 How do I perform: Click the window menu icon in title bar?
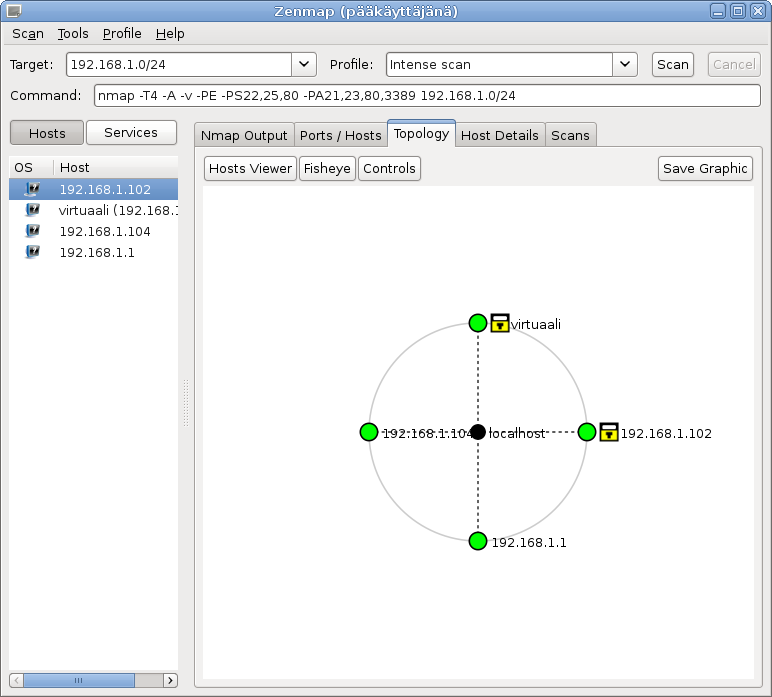click(14, 10)
